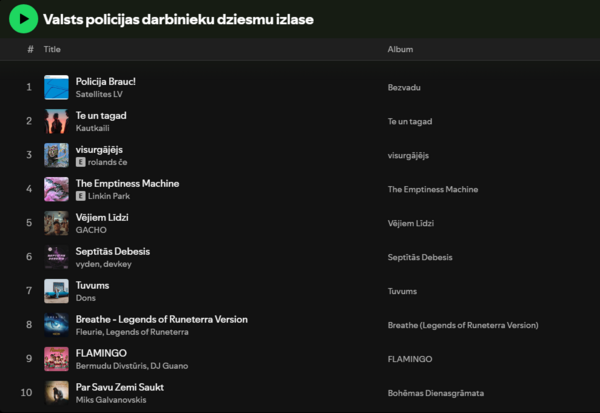600x413 pixels.
Task: Open artist Miks Galvanovskis
Action: (111, 400)
